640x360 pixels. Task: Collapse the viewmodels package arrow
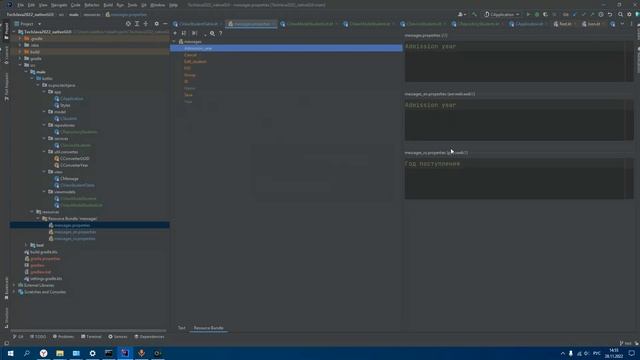tap(44, 192)
